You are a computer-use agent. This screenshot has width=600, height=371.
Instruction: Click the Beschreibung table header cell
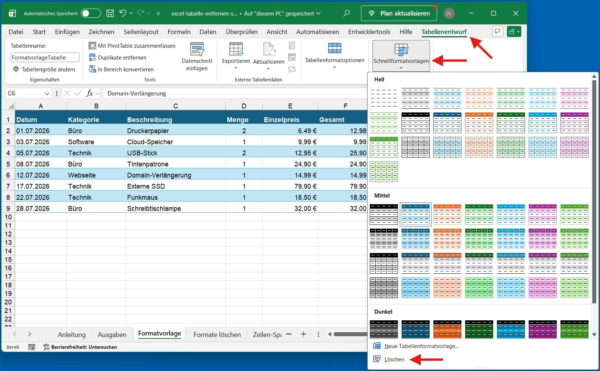(x=175, y=120)
